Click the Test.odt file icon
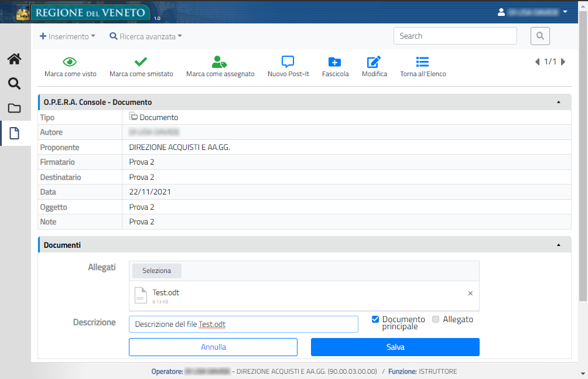588x379 pixels. pyautogui.click(x=141, y=295)
